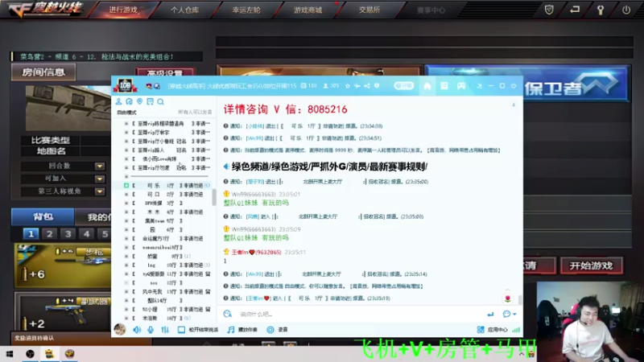Favorite the channel with the star icon

348,86
